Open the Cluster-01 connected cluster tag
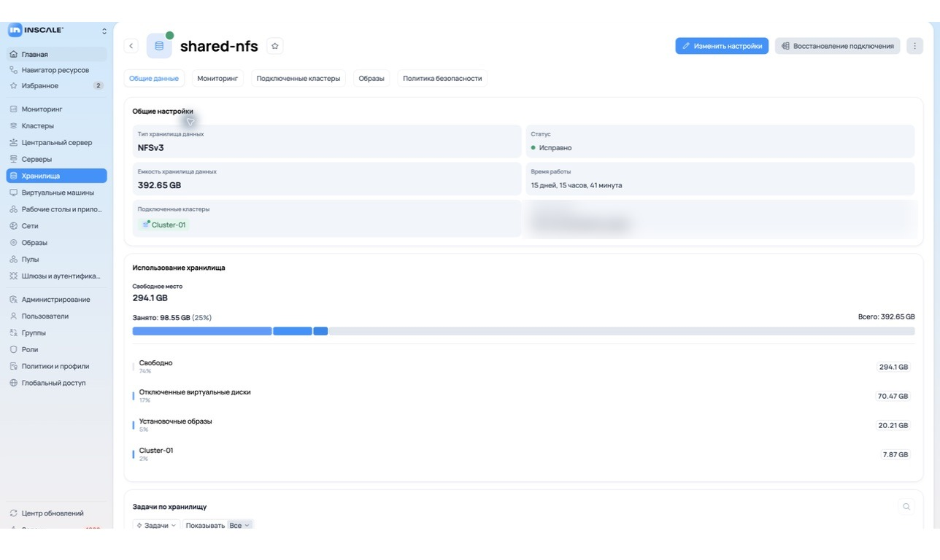 [164, 225]
